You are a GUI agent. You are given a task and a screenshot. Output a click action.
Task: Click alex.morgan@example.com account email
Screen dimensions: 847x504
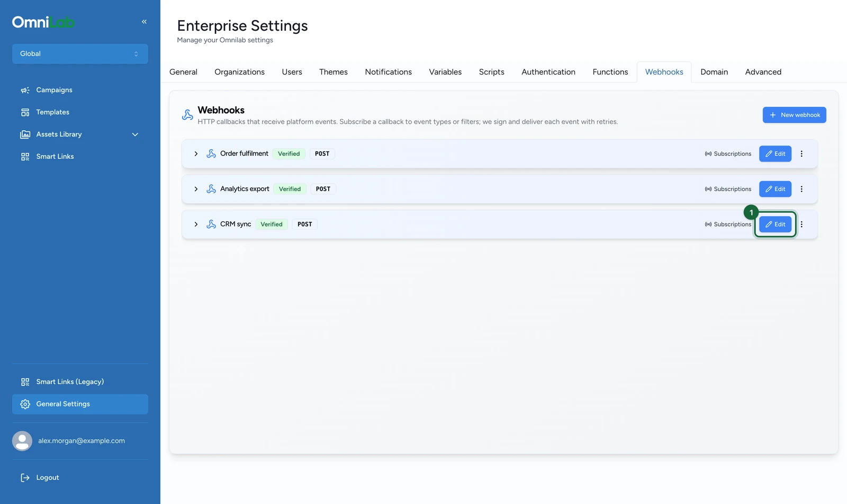82,441
